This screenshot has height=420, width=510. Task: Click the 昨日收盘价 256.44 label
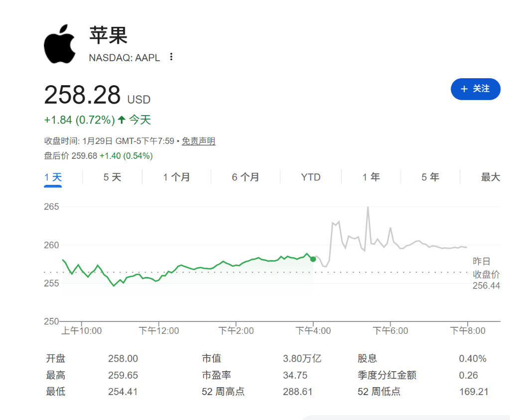[486, 272]
